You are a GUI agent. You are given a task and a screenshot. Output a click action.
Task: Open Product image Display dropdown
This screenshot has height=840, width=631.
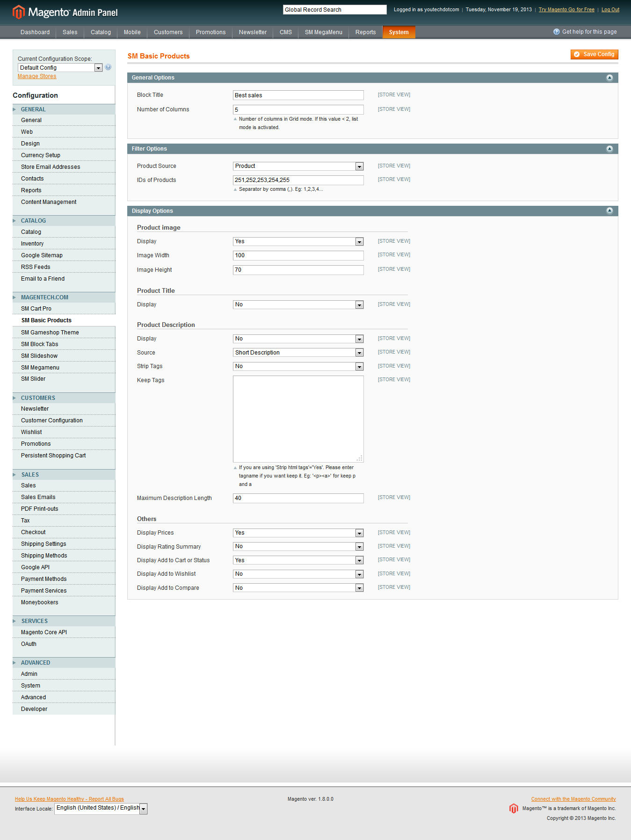pyautogui.click(x=298, y=241)
